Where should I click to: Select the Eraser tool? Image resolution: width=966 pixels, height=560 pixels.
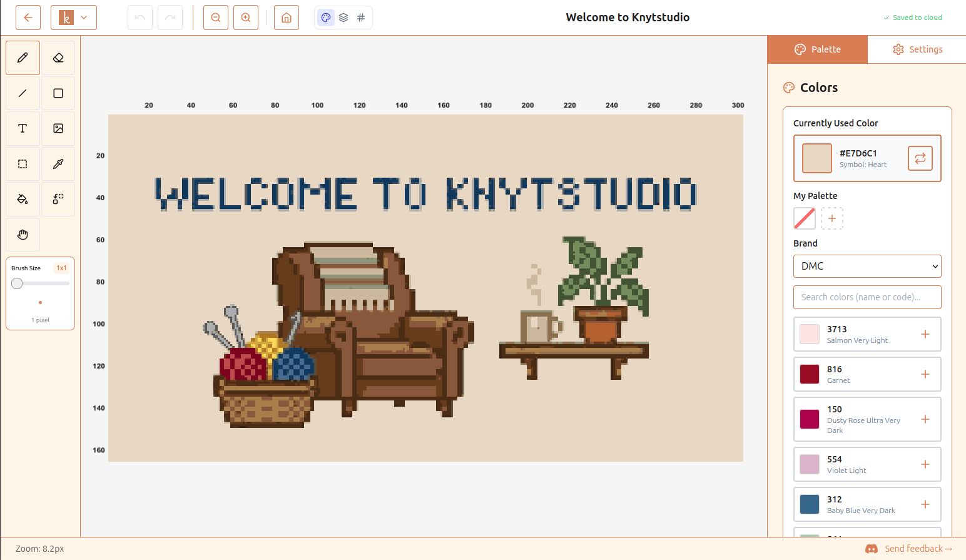(x=58, y=58)
